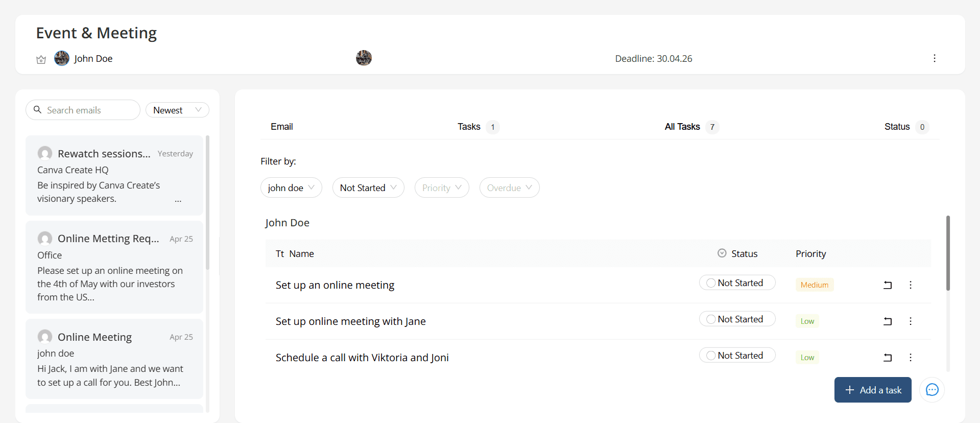Open the Overdue filter dropdown
980x423 pixels.
509,187
